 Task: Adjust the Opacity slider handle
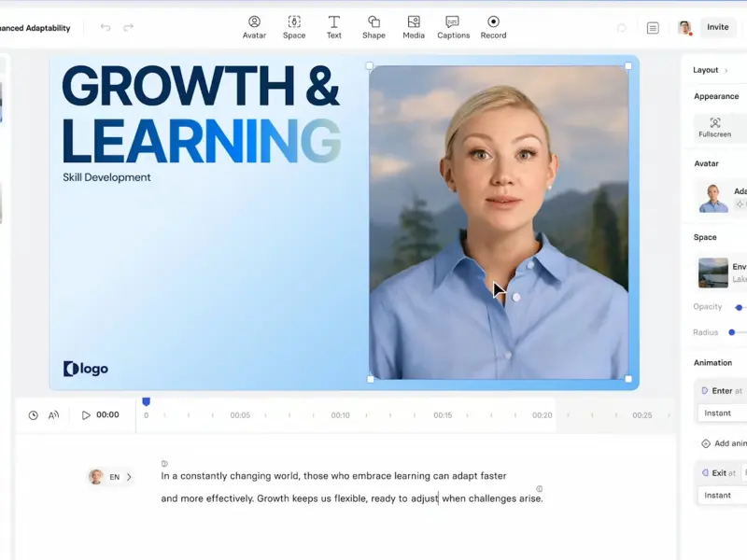739,308
